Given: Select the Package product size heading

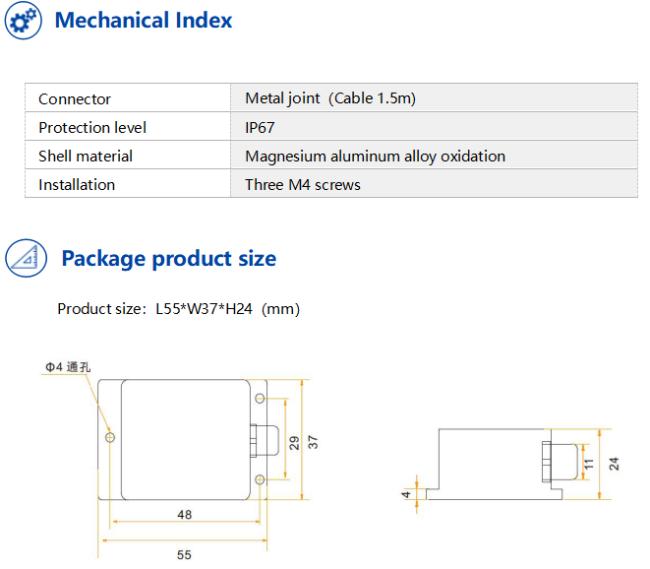Looking at the screenshot, I should tap(168, 259).
